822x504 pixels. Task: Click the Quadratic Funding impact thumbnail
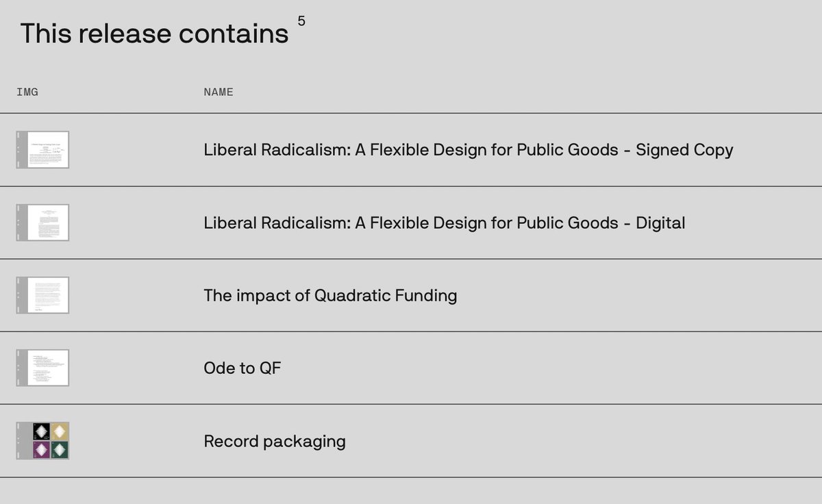pyautogui.click(x=42, y=295)
